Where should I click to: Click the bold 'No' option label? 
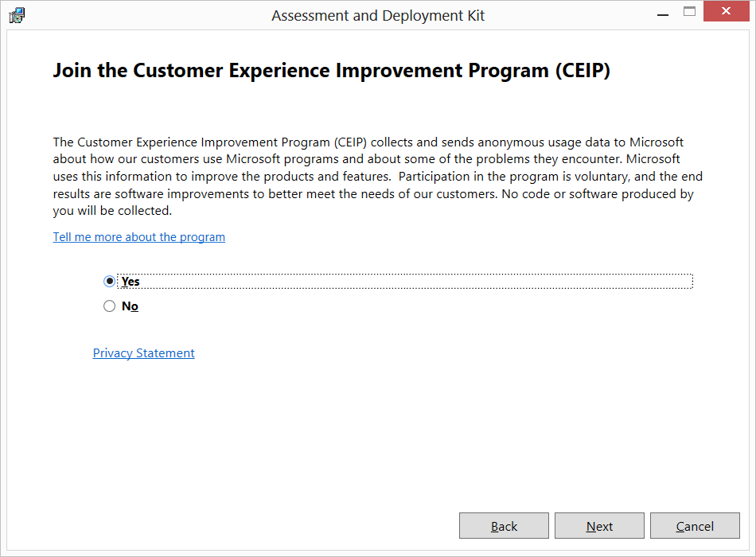tap(130, 306)
